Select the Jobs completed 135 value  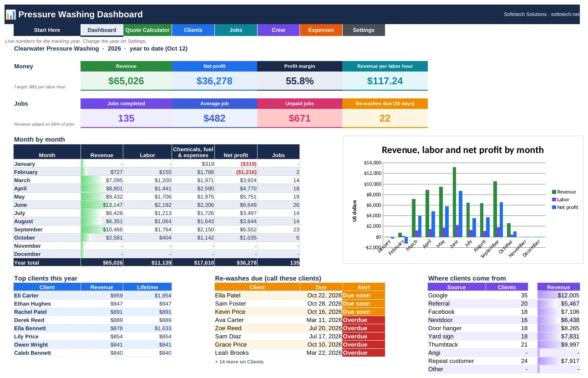pyautogui.click(x=126, y=118)
